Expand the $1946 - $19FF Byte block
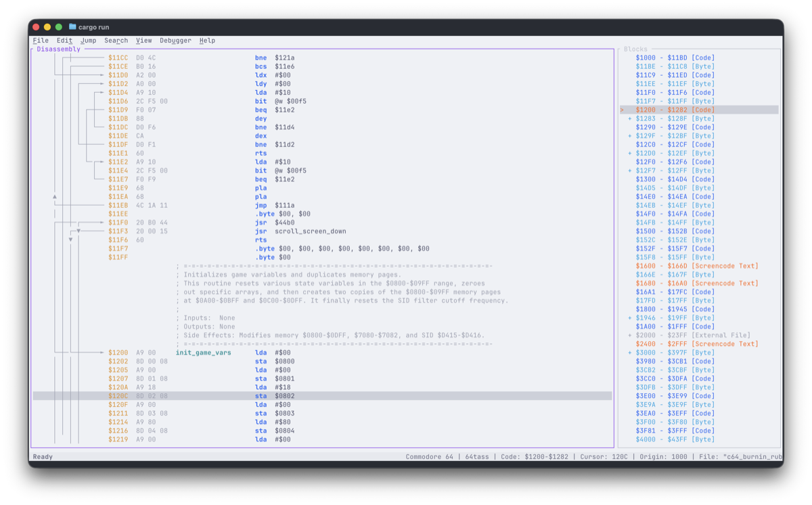812x505 pixels. [x=630, y=317]
